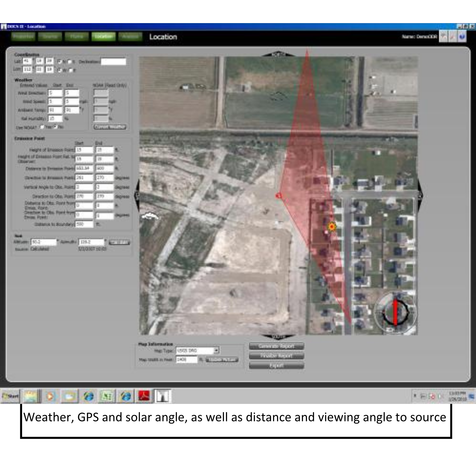Pan the map east with right arrow
This screenshot has height=476, width=476.
point(420,195)
